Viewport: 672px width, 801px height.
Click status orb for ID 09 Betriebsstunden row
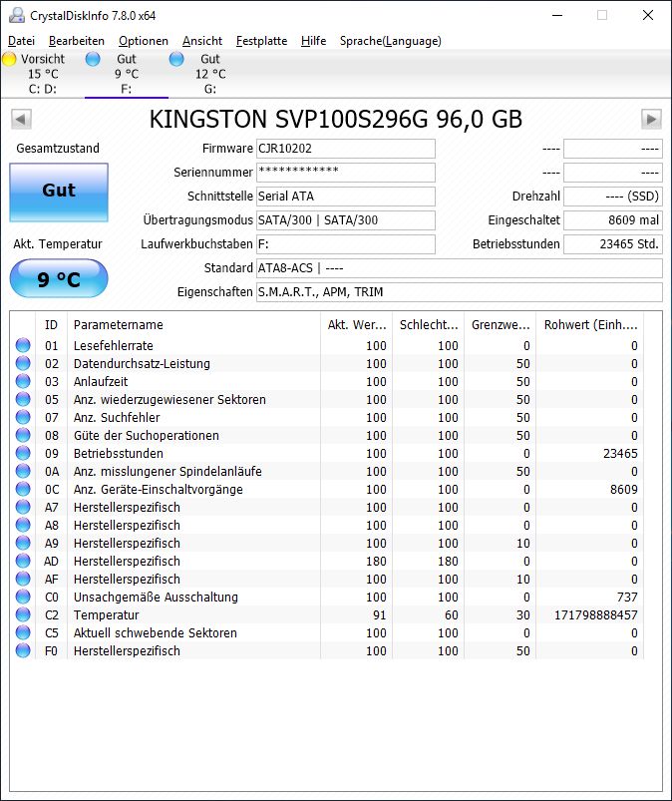[23, 453]
